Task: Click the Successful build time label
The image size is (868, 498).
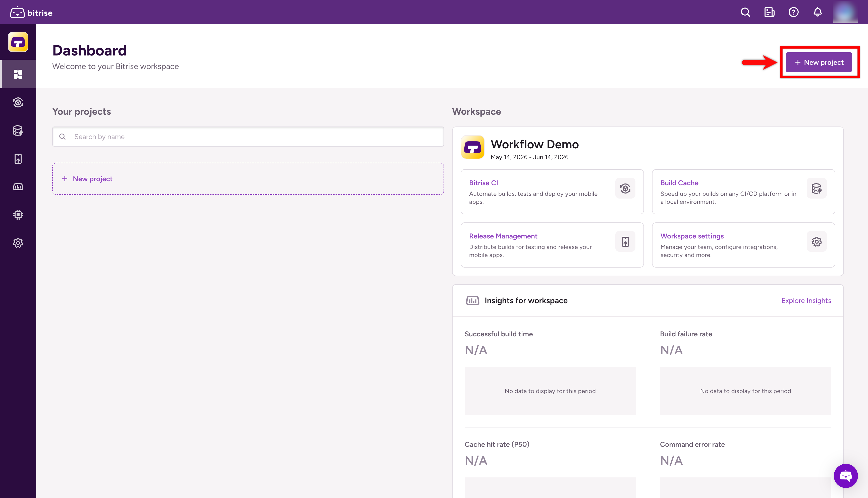Action: [x=499, y=334]
